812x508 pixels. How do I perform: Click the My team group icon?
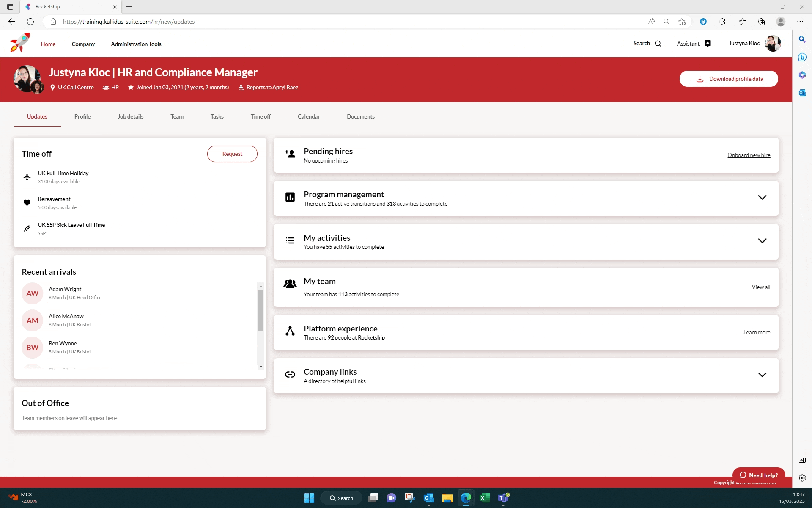(290, 284)
